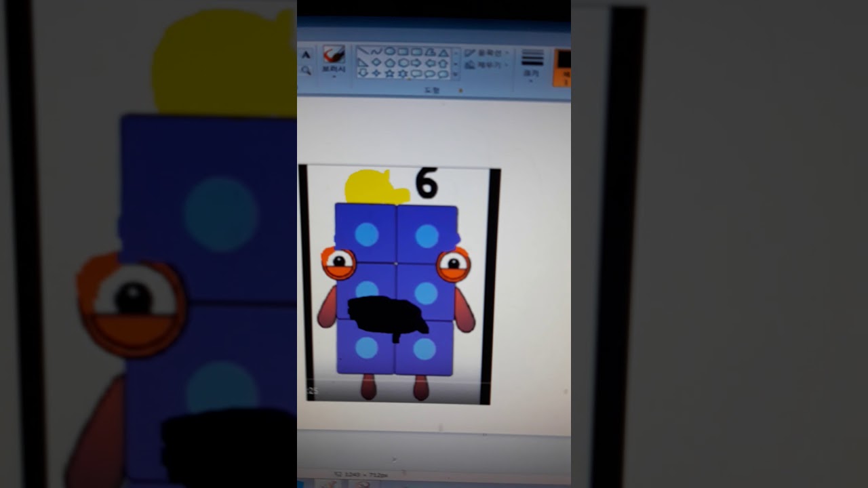
Task: Pick the Four-point star shape
Action: tap(376, 73)
